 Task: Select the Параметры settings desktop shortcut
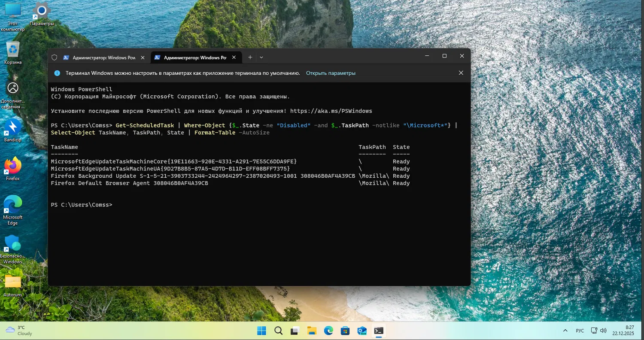pos(42,12)
